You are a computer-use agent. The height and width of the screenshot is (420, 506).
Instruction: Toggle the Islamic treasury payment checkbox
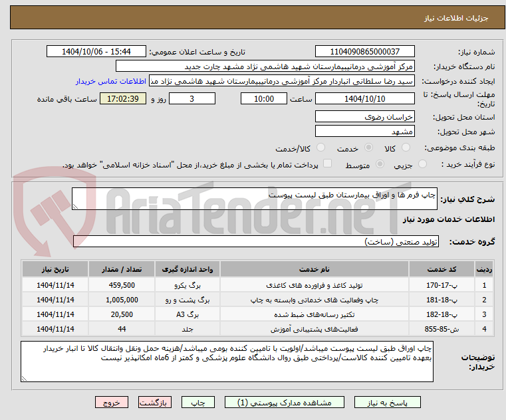pyautogui.click(x=328, y=163)
